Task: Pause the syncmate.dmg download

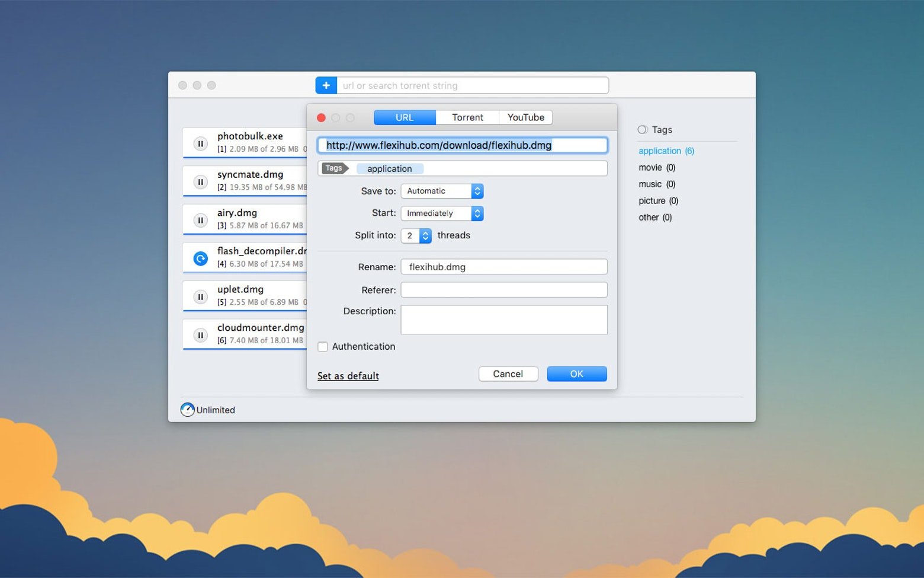Action: point(201,182)
